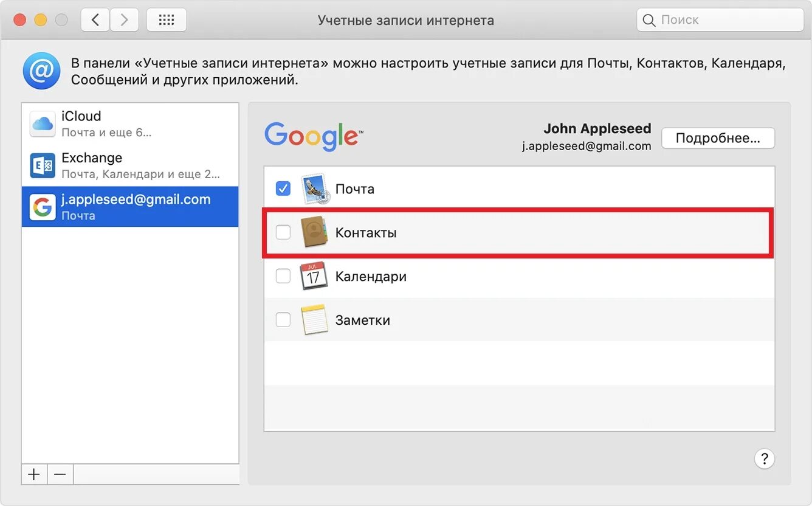Click 'Почта и еще 6…' subtitle
This screenshot has height=506, width=812.
tap(106, 132)
